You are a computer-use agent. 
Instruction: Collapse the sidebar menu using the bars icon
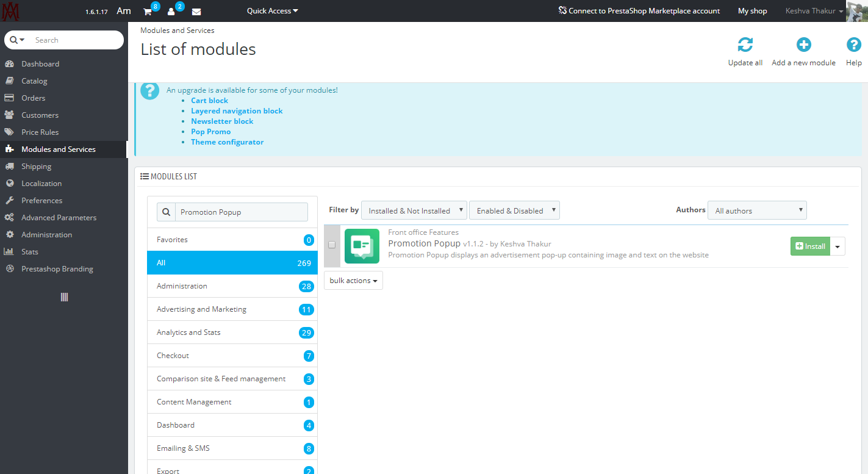(x=64, y=297)
